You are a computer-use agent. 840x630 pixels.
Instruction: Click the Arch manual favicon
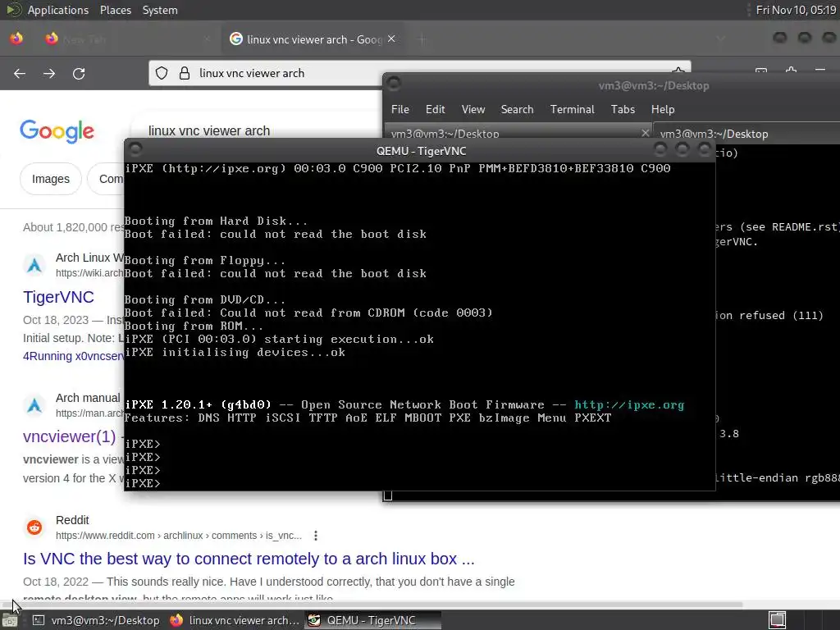coord(34,405)
